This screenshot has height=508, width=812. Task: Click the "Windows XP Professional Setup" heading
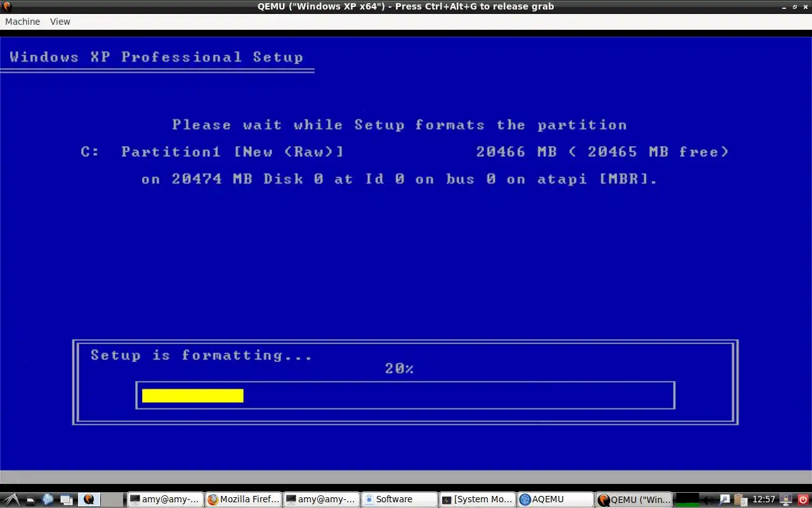156,57
